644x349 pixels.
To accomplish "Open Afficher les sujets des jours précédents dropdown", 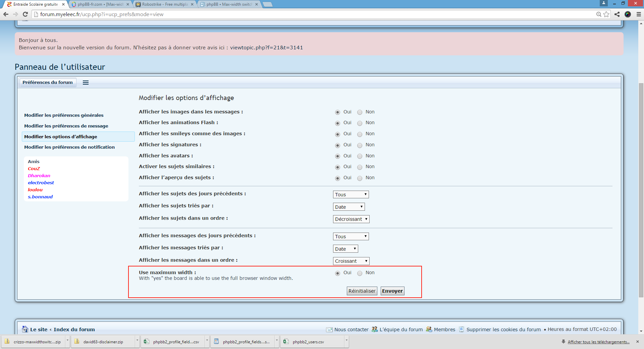I will coord(351,195).
